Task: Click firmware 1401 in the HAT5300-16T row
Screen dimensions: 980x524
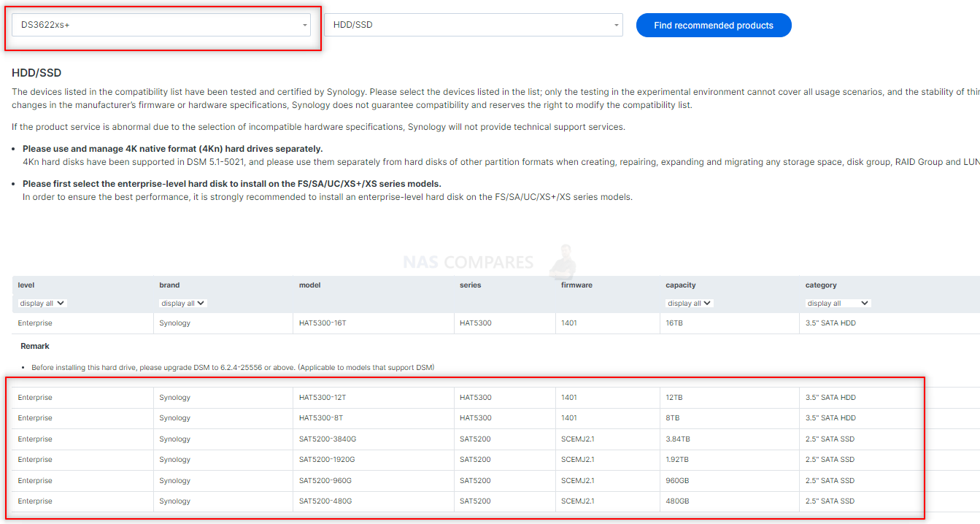Action: pyautogui.click(x=569, y=323)
